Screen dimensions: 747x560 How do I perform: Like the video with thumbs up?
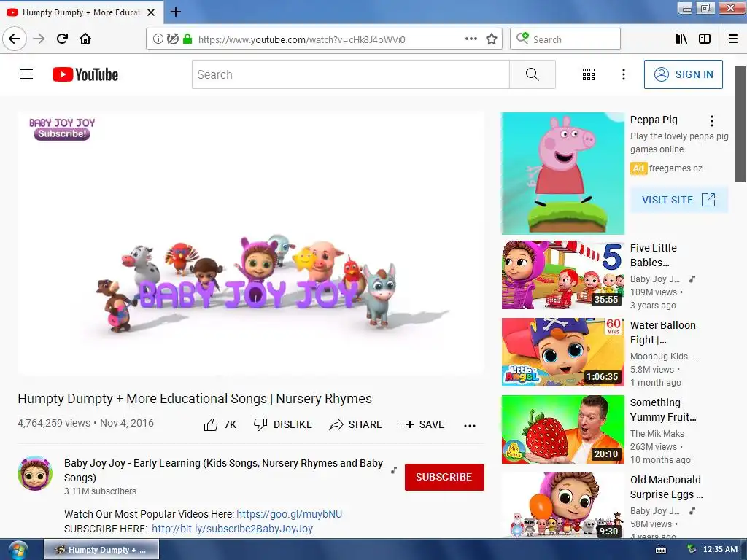click(x=220, y=424)
